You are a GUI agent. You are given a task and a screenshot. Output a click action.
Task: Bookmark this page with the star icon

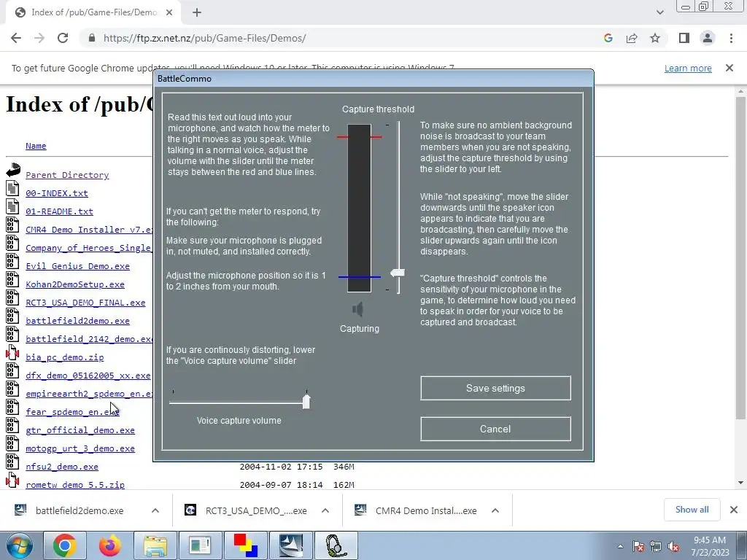pyautogui.click(x=655, y=38)
